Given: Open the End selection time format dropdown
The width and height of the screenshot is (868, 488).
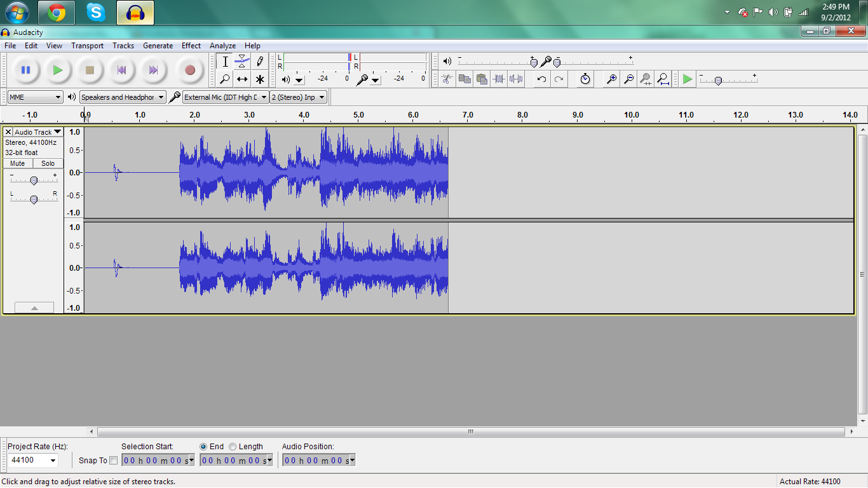Looking at the screenshot, I should 269,460.
